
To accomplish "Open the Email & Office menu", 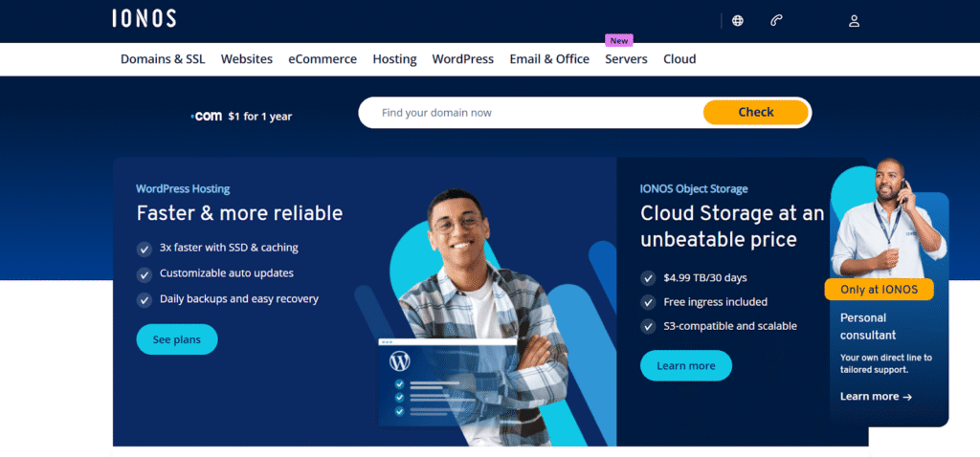I will click(549, 59).
